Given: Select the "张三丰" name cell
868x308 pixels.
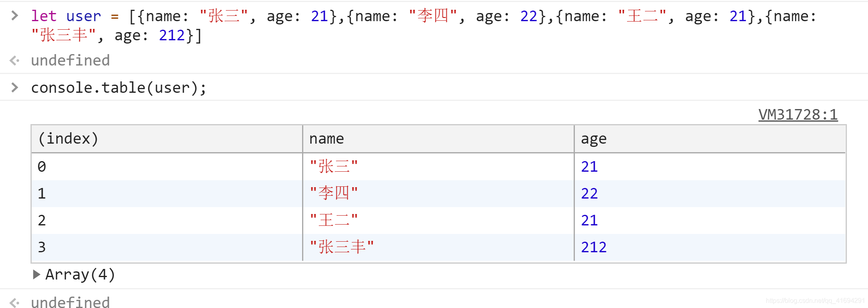Looking at the screenshot, I should pos(438,247).
